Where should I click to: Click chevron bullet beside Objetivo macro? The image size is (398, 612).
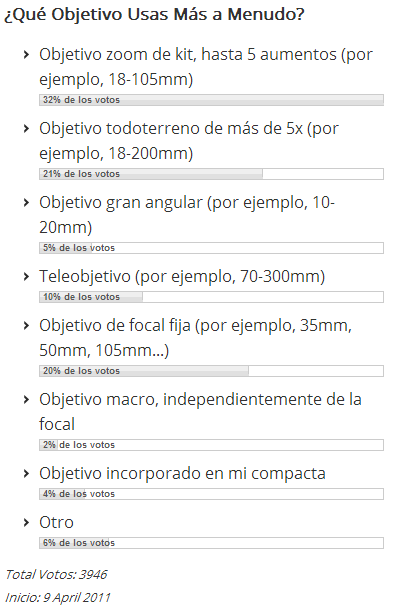26,400
